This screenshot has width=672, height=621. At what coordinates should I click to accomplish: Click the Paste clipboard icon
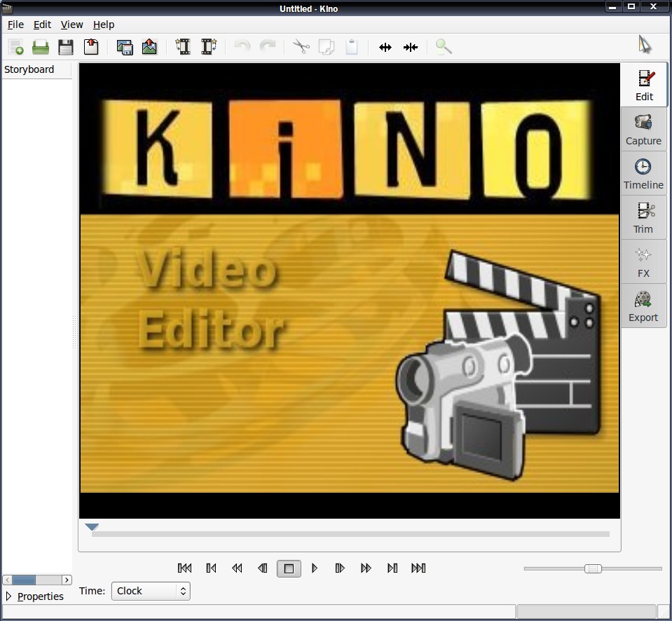point(352,47)
